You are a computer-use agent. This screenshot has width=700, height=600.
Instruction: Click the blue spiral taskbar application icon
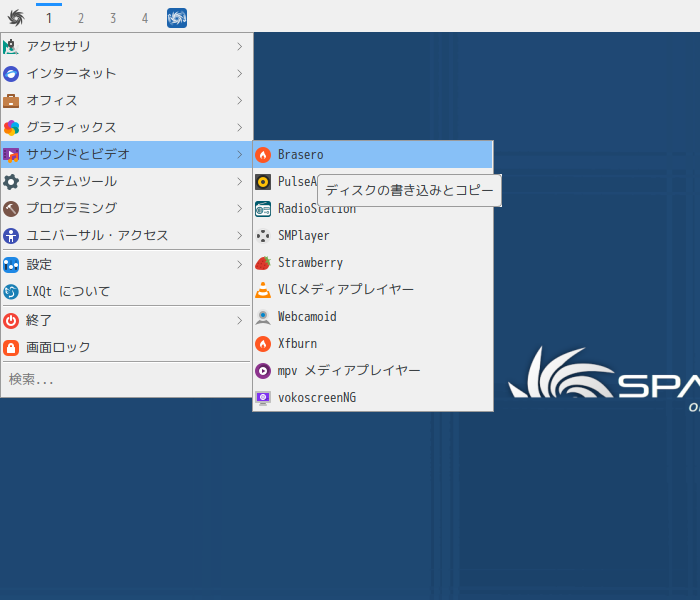[x=177, y=18]
